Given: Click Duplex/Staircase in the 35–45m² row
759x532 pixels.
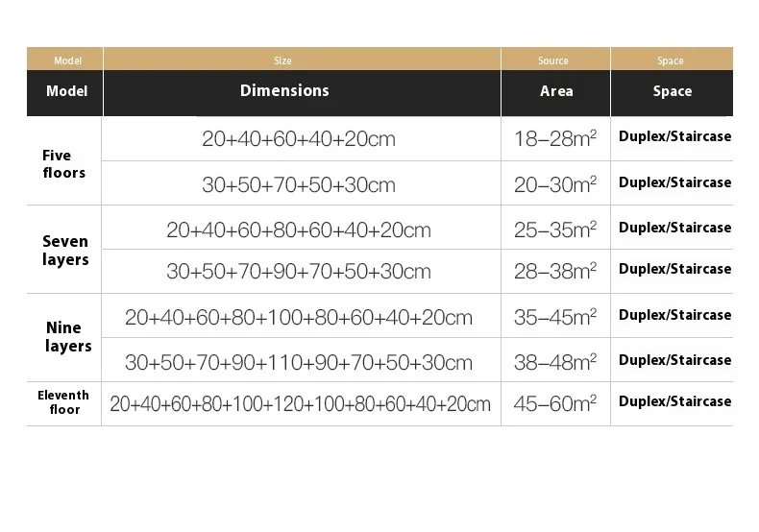Looking at the screenshot, I should (x=674, y=315).
